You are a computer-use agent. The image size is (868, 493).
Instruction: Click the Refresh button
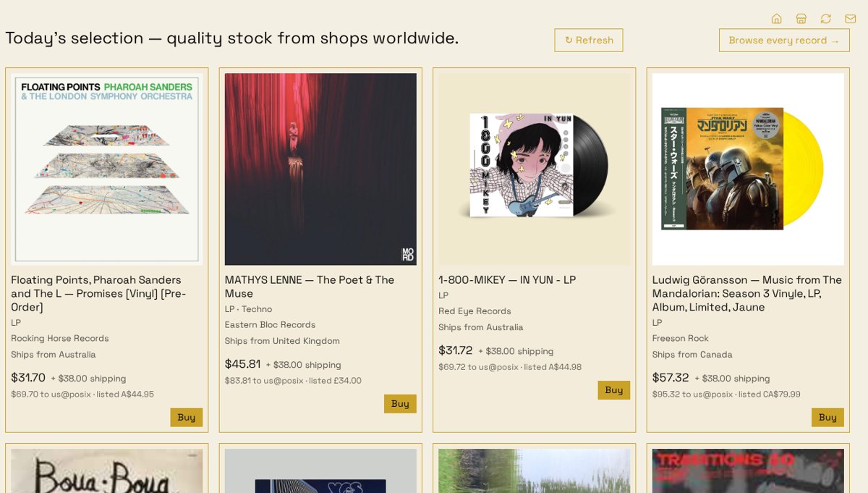click(589, 41)
